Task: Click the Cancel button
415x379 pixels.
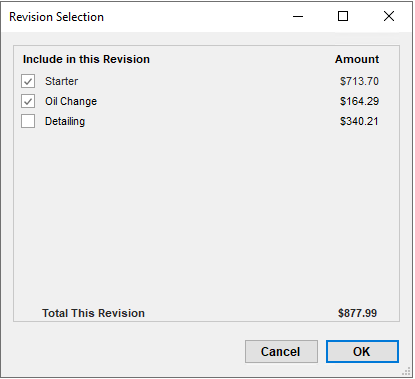Action: (x=281, y=351)
